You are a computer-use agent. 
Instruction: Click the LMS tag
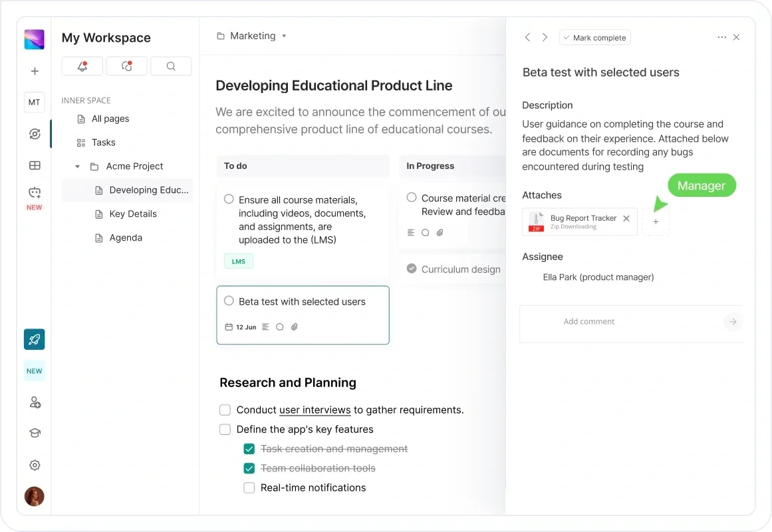(239, 261)
